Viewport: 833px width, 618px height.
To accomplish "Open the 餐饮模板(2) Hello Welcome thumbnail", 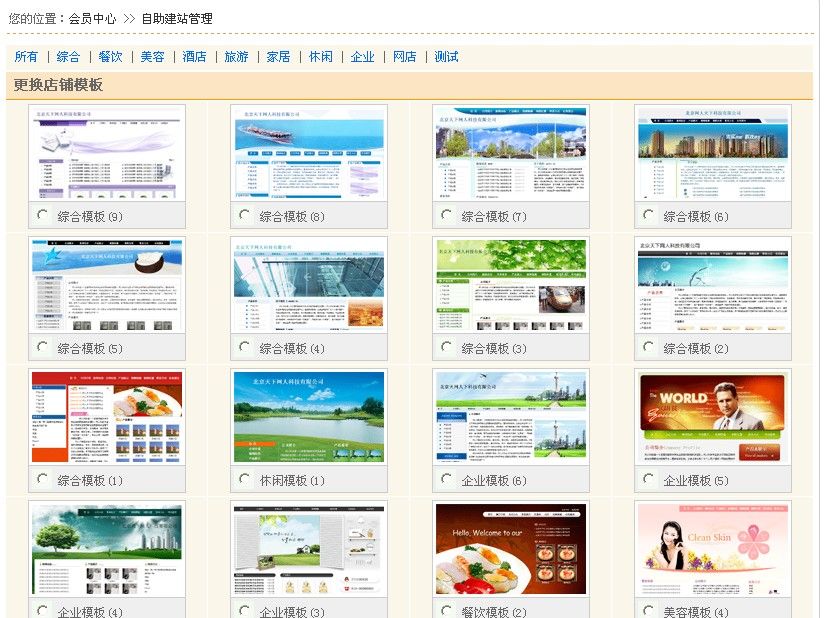I will (x=511, y=549).
